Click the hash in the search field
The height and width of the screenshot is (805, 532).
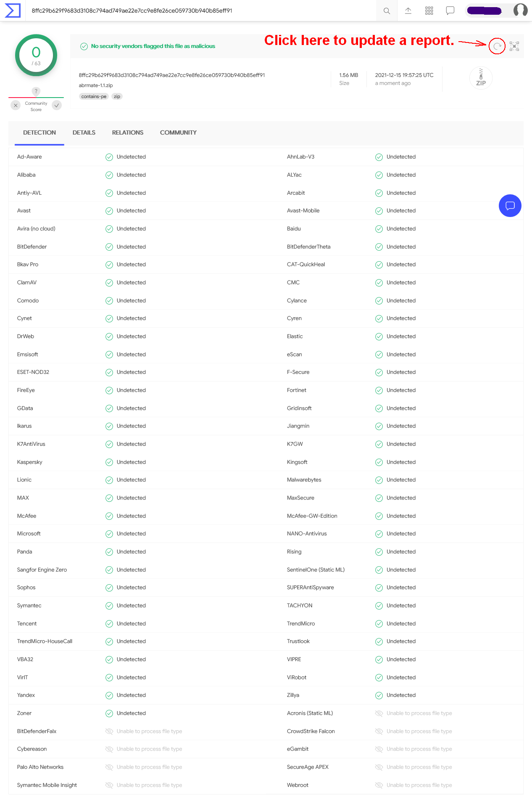click(132, 11)
